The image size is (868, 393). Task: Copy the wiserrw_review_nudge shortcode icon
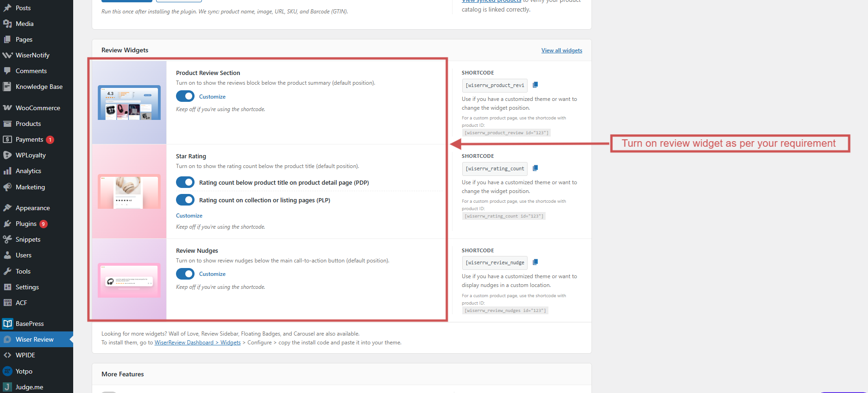click(535, 262)
